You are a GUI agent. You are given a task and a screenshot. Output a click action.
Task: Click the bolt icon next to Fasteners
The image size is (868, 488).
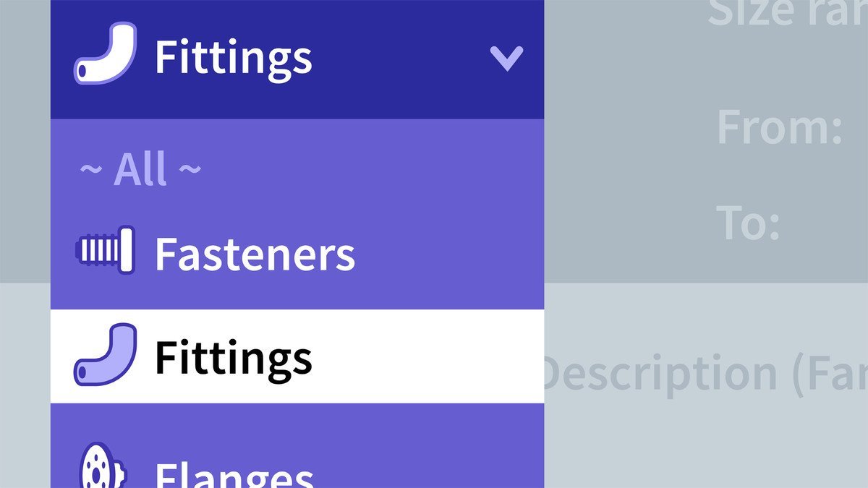(x=106, y=250)
